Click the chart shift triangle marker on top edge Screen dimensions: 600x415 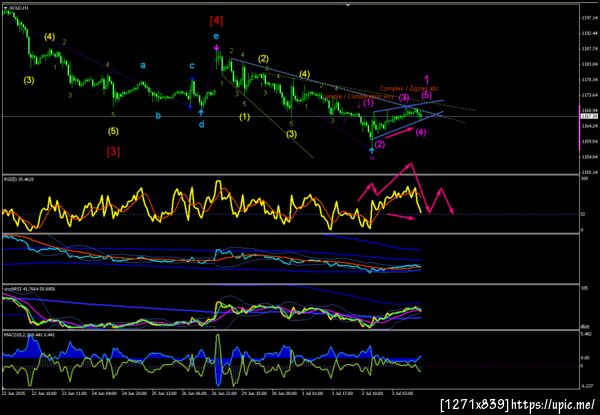(348, 5)
